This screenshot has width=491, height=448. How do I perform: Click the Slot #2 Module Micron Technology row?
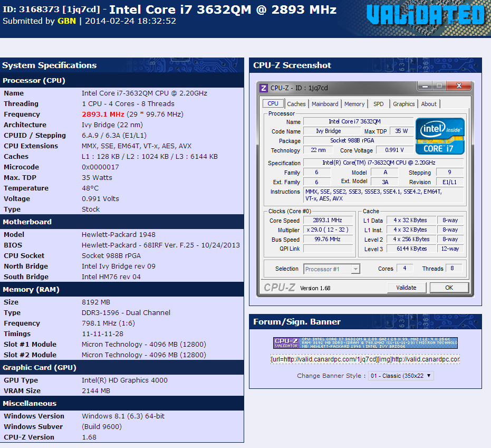[122, 355]
